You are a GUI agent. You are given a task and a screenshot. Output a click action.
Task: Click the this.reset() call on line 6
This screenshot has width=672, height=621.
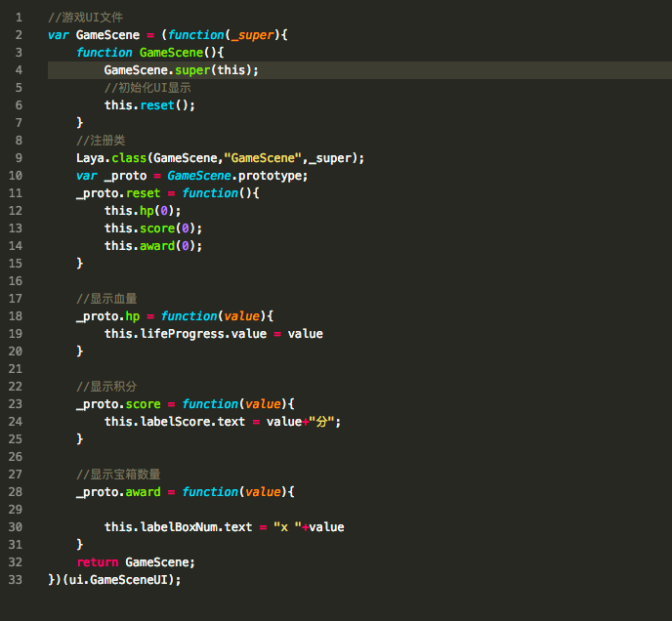149,105
